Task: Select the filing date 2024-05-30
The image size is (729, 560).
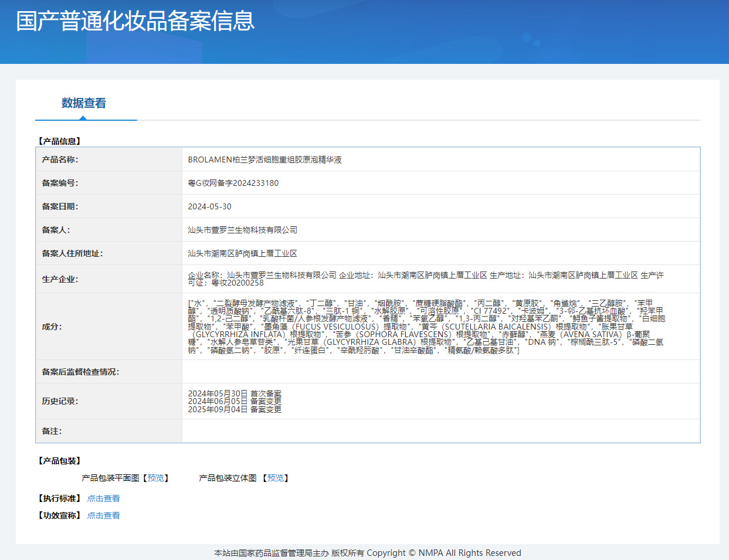Action: coord(210,206)
